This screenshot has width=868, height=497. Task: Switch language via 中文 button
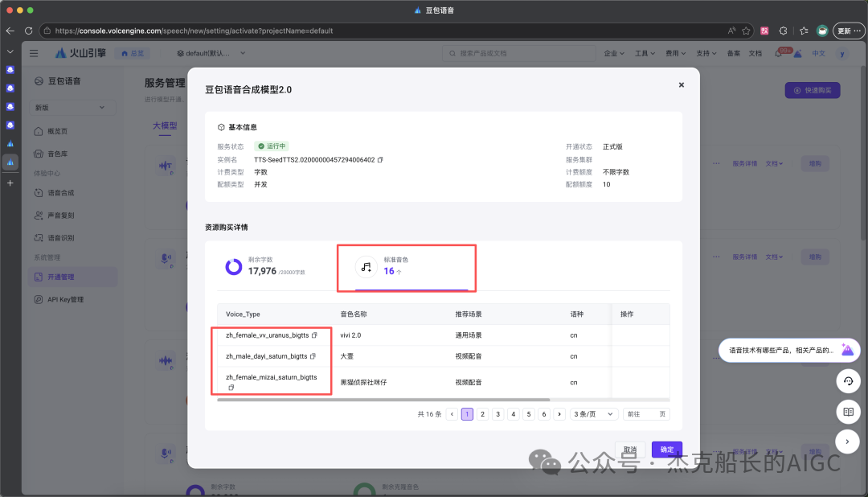point(819,53)
